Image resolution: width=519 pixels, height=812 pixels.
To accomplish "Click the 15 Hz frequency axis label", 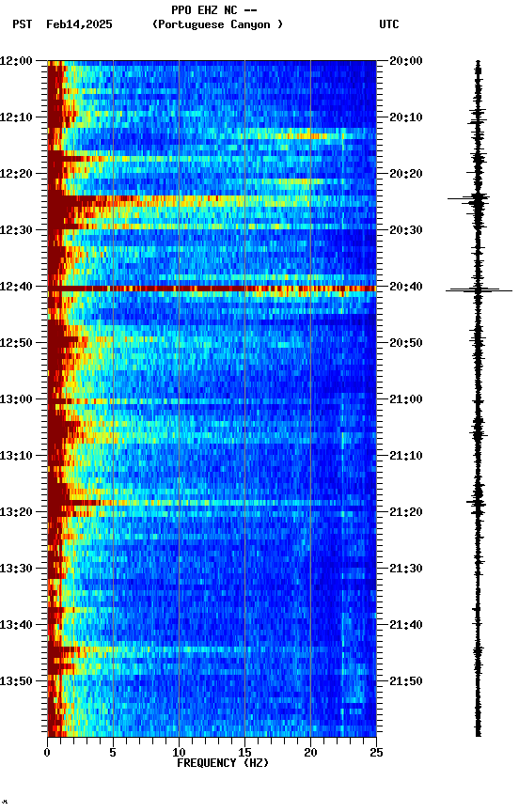I will 244,753.
